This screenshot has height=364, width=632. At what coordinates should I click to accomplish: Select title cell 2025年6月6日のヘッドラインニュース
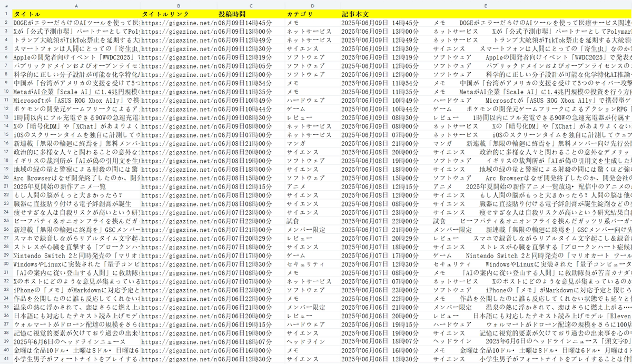coord(76,341)
